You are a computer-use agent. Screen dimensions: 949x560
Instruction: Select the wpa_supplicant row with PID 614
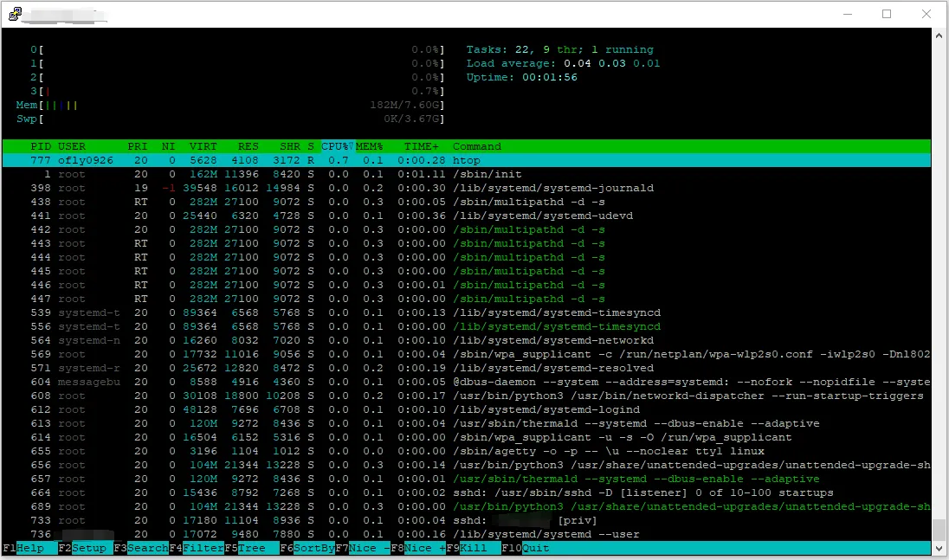(x=467, y=437)
